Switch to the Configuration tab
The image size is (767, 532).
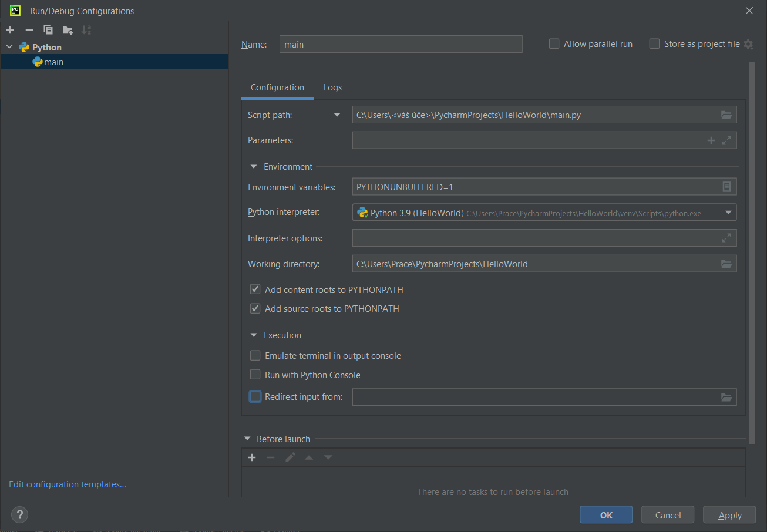(x=277, y=87)
